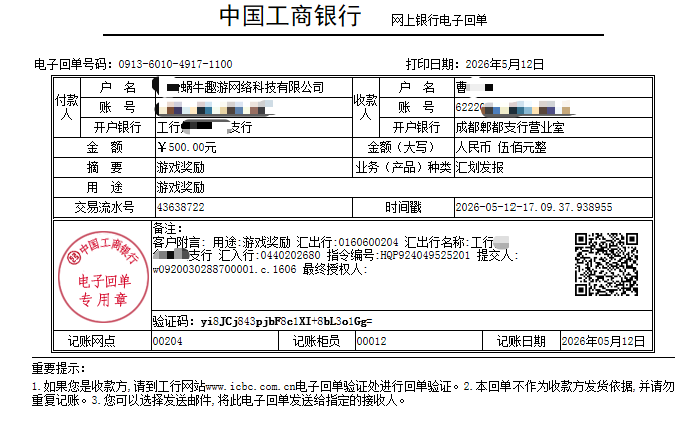690x426 pixels.
Task: Select the payer 开户银行 label
Action: tap(117, 128)
